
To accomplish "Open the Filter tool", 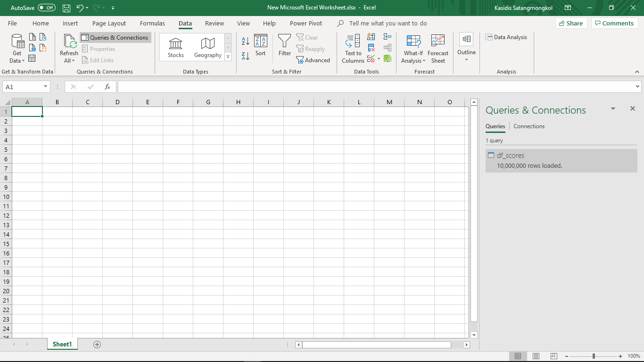I will [284, 46].
